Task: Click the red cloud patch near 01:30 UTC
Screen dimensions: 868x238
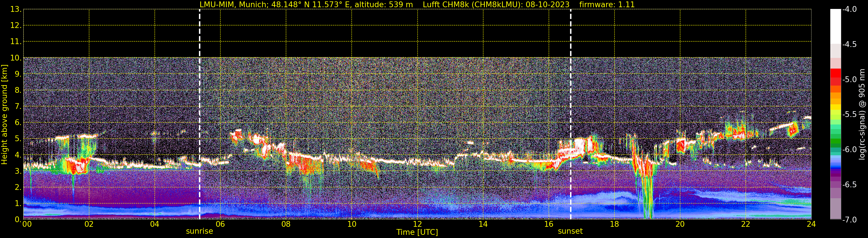Action: [76, 166]
